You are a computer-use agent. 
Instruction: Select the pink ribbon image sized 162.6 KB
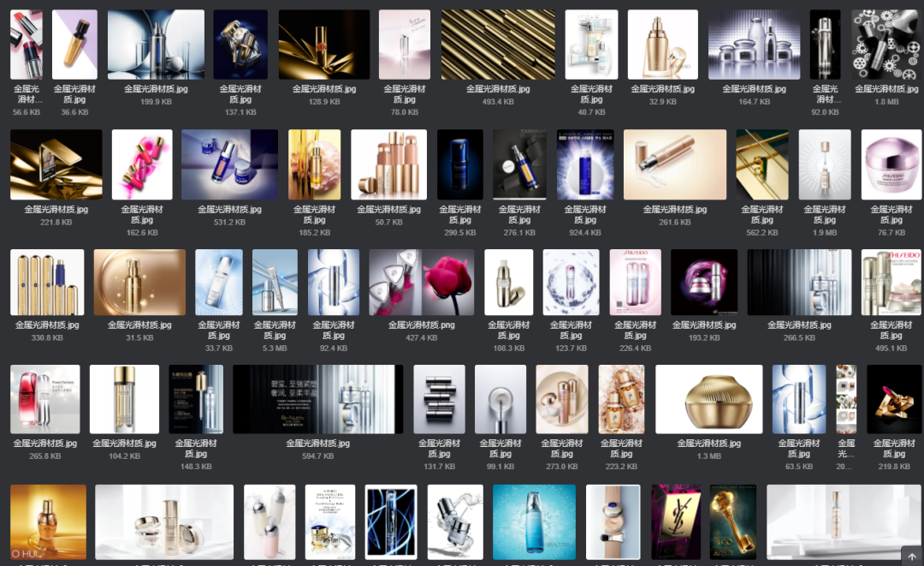point(141,164)
